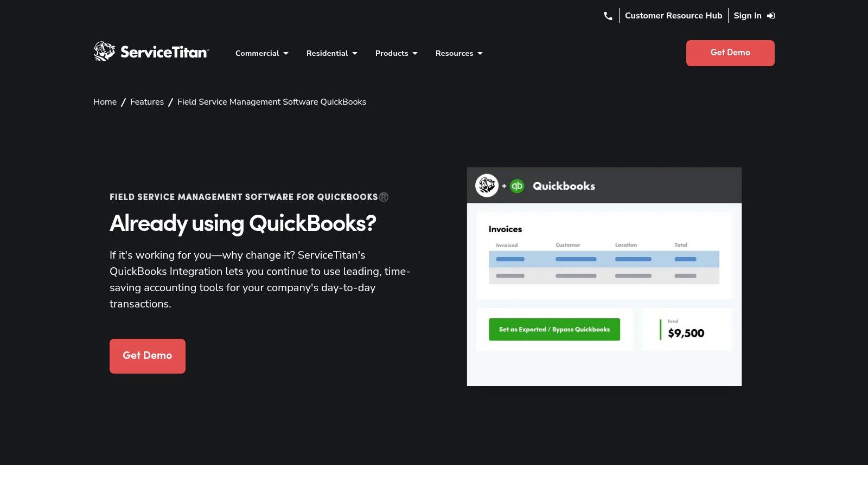Viewport: 868px width, 488px height.
Task: Select the highlighted blue invoice row
Action: click(604, 259)
